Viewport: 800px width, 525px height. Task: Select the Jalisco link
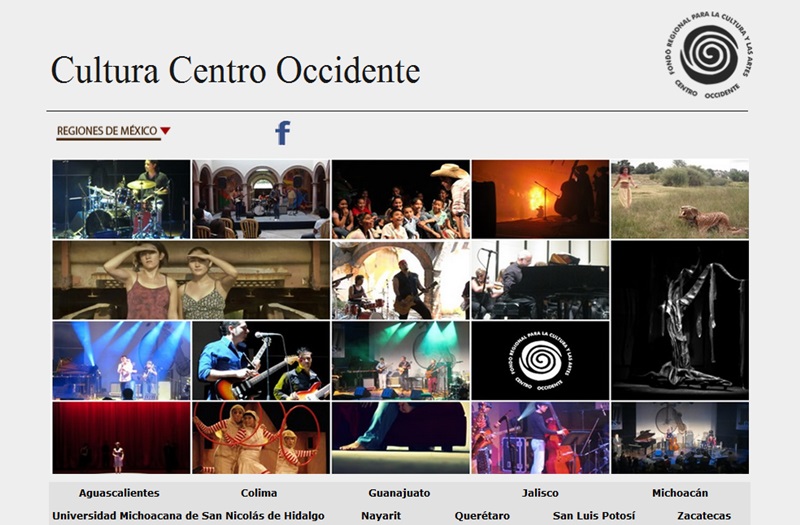pos(540,493)
